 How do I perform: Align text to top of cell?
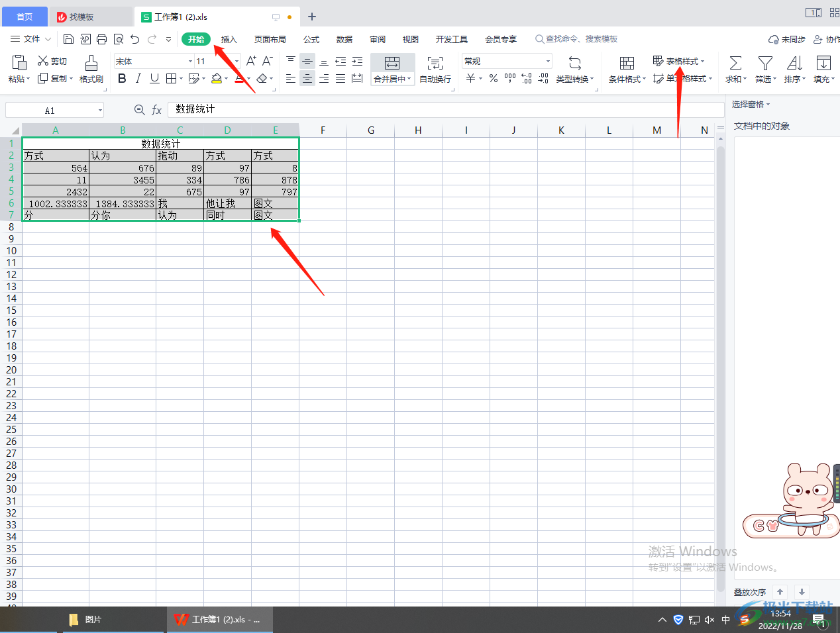point(291,61)
